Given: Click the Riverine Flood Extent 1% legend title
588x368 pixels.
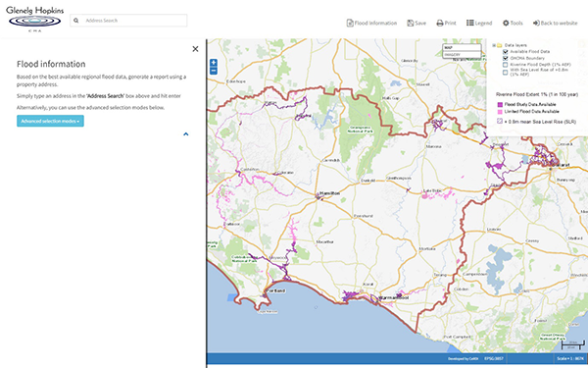Looking at the screenshot, I should click(x=537, y=94).
